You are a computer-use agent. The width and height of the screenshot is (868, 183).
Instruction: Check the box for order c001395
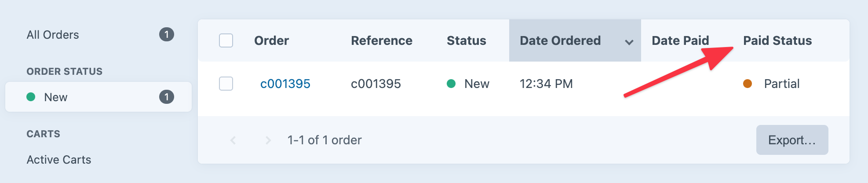click(x=226, y=84)
